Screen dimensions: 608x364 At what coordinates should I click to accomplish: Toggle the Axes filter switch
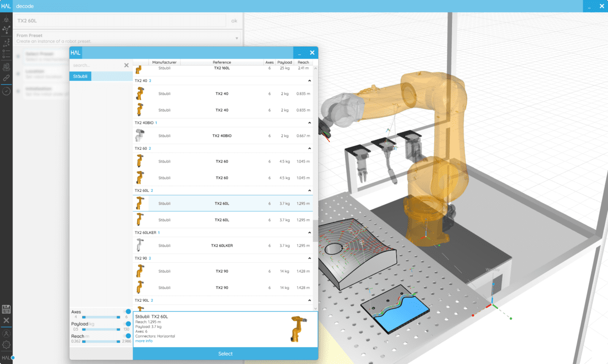[128, 312]
